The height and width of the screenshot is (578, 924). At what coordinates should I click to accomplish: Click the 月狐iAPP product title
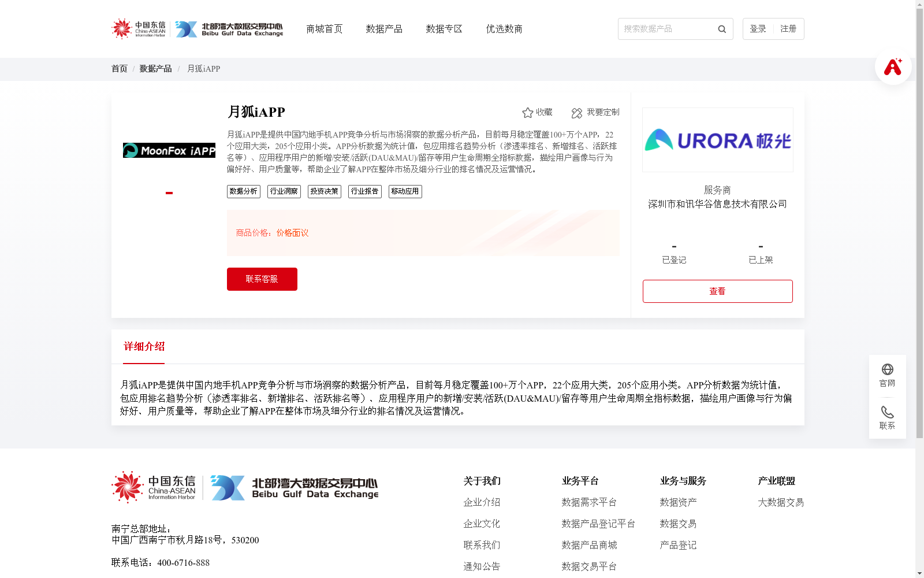(x=256, y=112)
